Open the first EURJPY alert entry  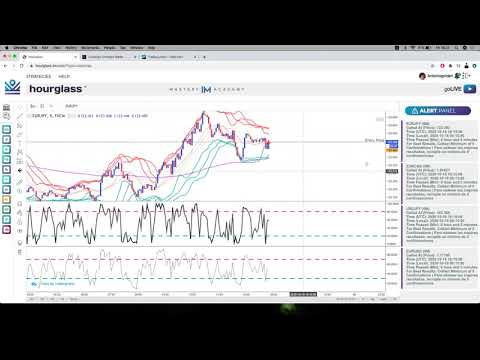[441, 140]
